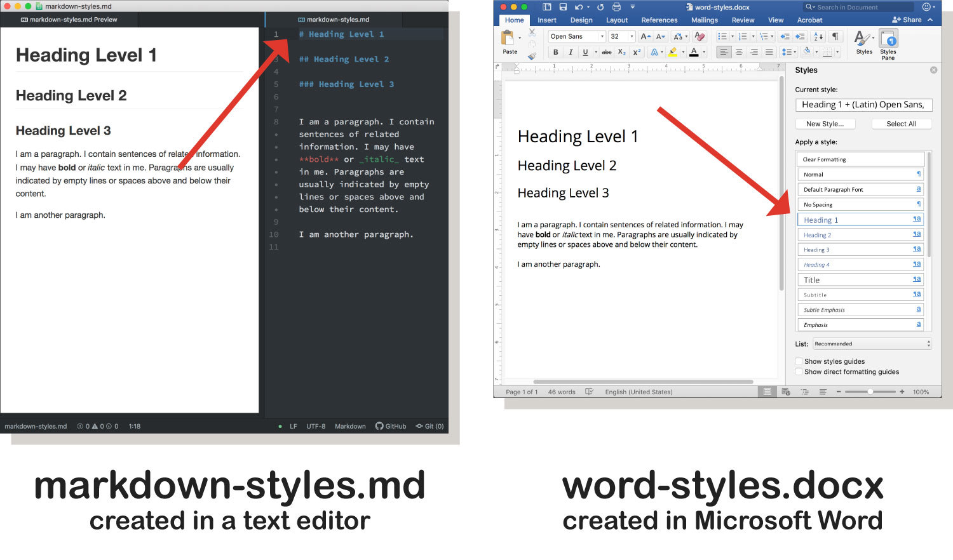Close the Styles pane with X button
The height and width of the screenshot is (560, 953).
tap(933, 70)
